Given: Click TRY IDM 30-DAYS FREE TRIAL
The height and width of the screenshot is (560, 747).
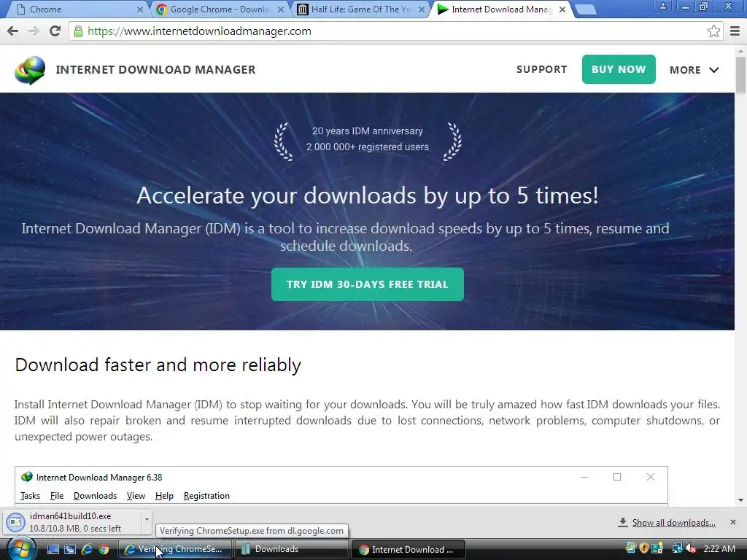Looking at the screenshot, I should tap(368, 284).
